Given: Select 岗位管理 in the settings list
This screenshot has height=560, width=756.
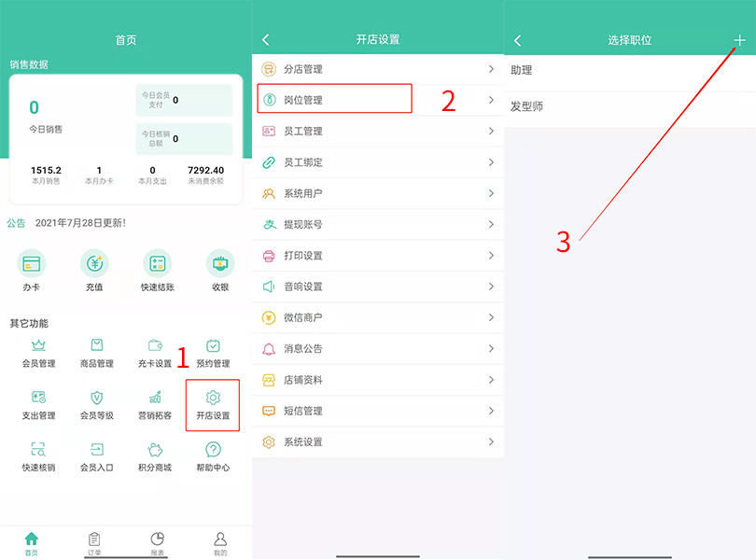Looking at the screenshot, I should coord(334,100).
